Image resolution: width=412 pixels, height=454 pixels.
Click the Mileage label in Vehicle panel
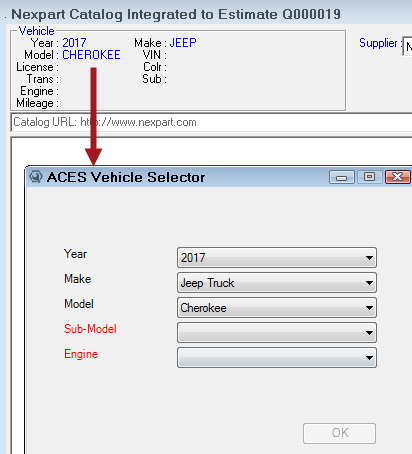click(37, 103)
